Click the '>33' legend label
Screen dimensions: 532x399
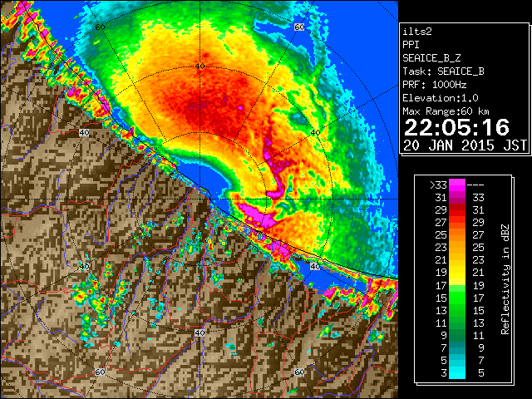438,185
